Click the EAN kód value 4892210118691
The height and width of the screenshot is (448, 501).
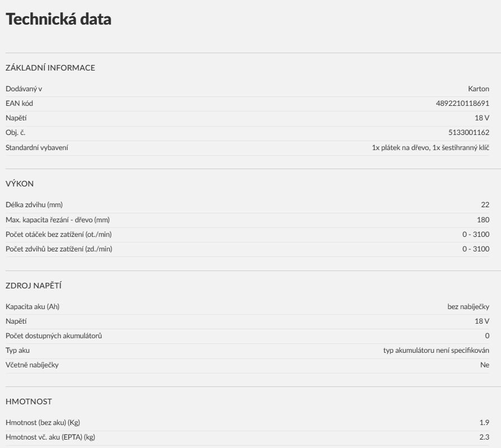point(462,103)
